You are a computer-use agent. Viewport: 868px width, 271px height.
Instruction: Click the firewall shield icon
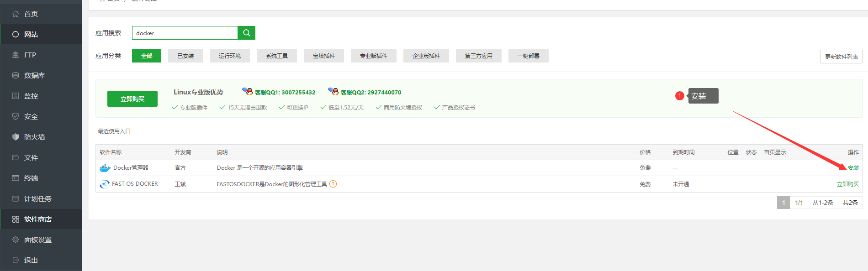(x=16, y=137)
